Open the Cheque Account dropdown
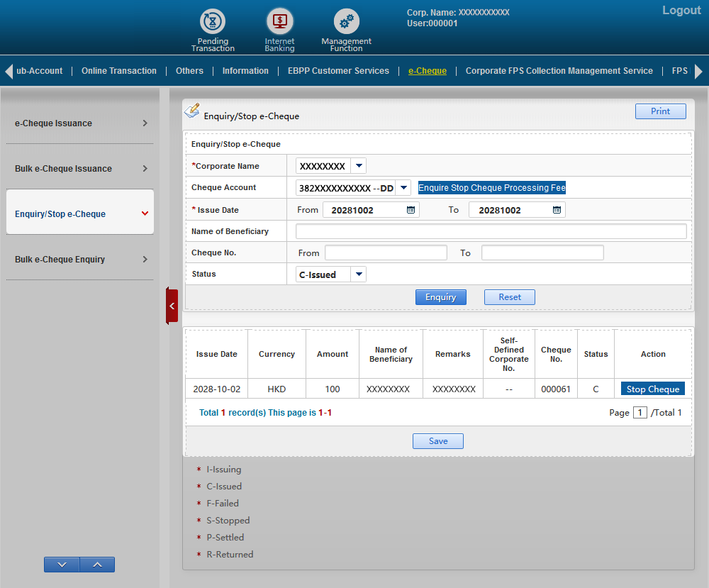709x588 pixels. coord(403,188)
